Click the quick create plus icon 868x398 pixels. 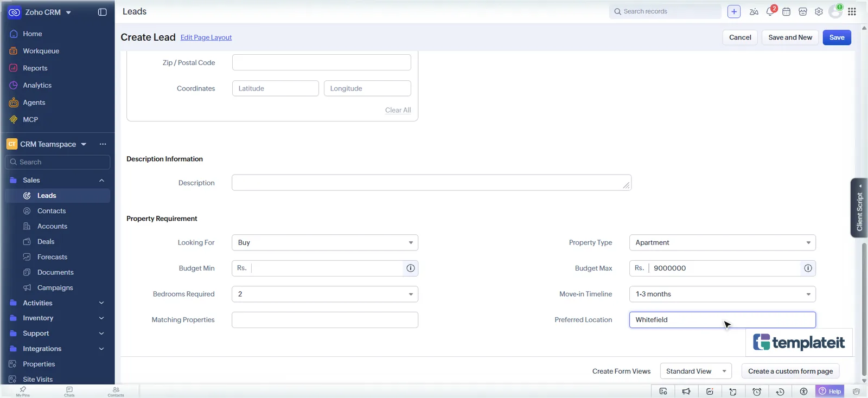pyautogui.click(x=733, y=11)
